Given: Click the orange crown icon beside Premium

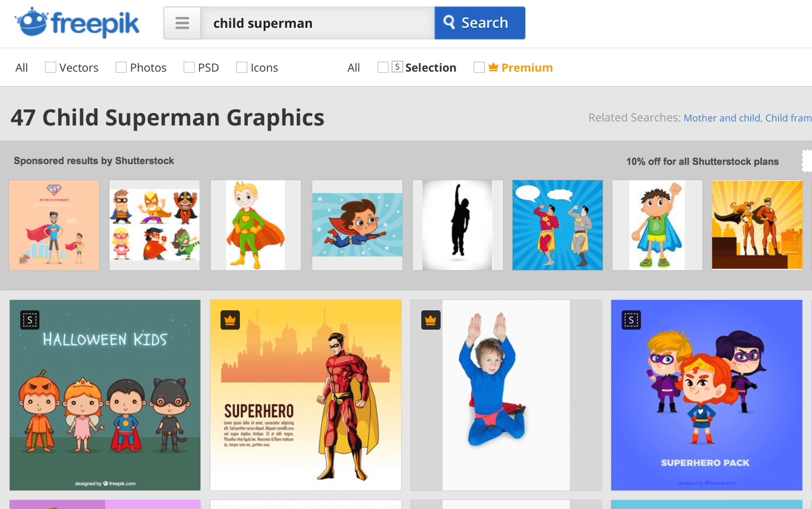Looking at the screenshot, I should point(493,68).
